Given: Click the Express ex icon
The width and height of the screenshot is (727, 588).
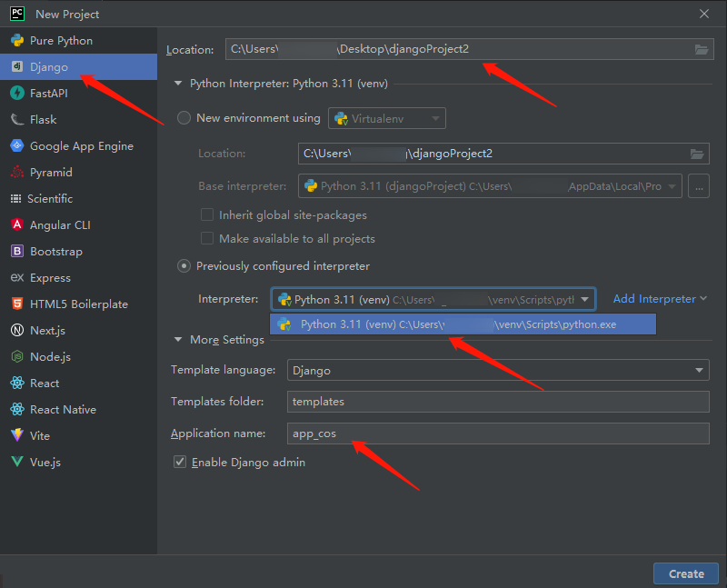Looking at the screenshot, I should (x=17, y=277).
